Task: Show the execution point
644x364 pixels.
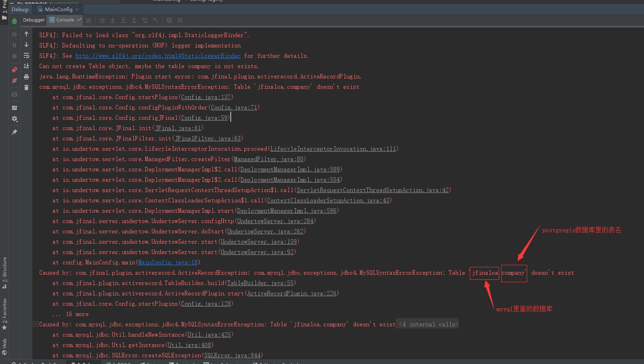Action: pyautogui.click(x=88, y=20)
